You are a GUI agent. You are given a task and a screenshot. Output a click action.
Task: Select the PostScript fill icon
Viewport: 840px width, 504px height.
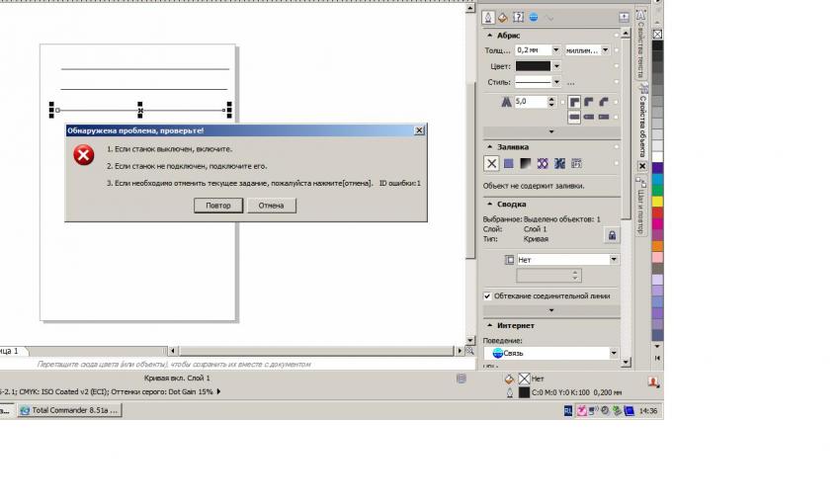point(576,163)
